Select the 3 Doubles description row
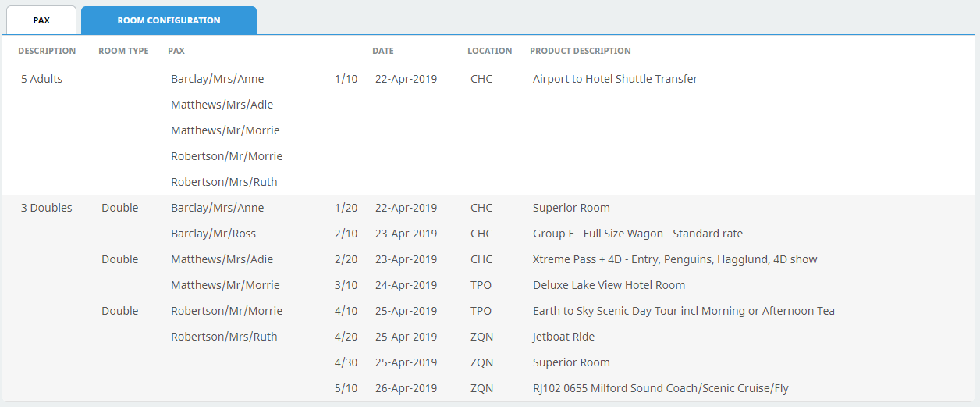Viewport: 980px width, 407px height. click(x=46, y=208)
